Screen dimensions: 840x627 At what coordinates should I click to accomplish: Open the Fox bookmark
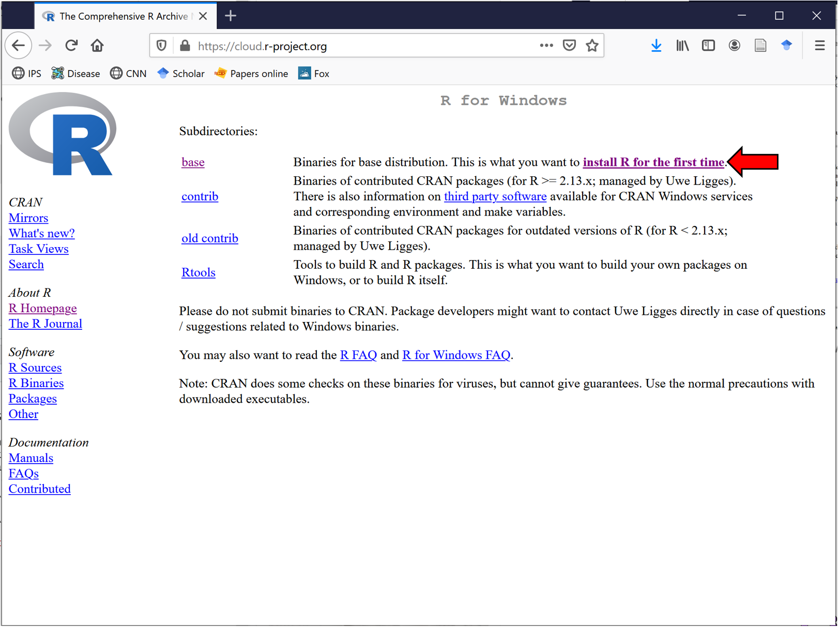[314, 73]
